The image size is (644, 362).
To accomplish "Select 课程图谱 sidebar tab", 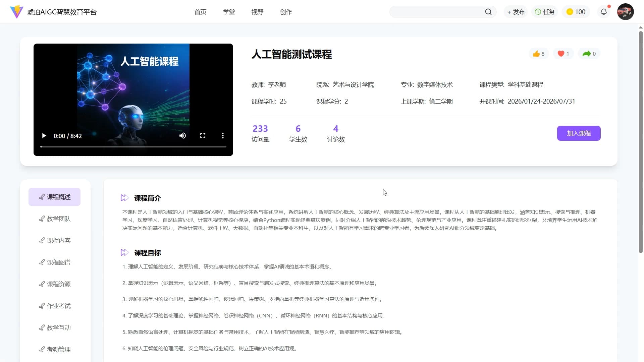I will (54, 262).
